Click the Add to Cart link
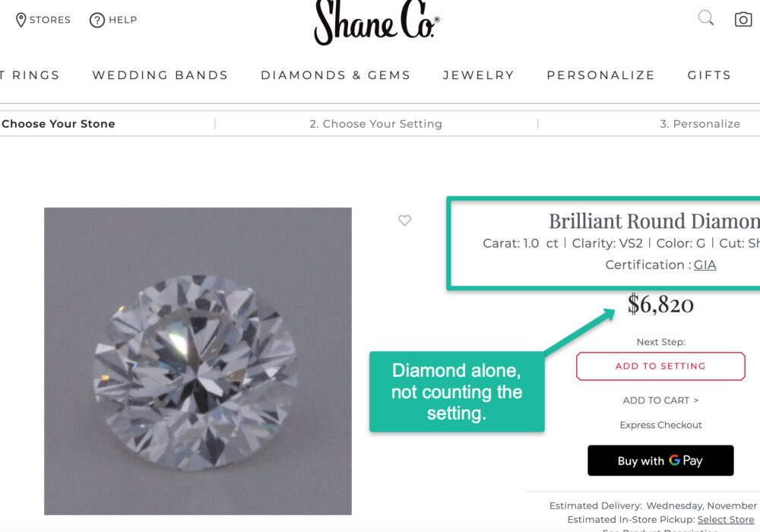Viewport: 760px width, 532px height. click(660, 401)
